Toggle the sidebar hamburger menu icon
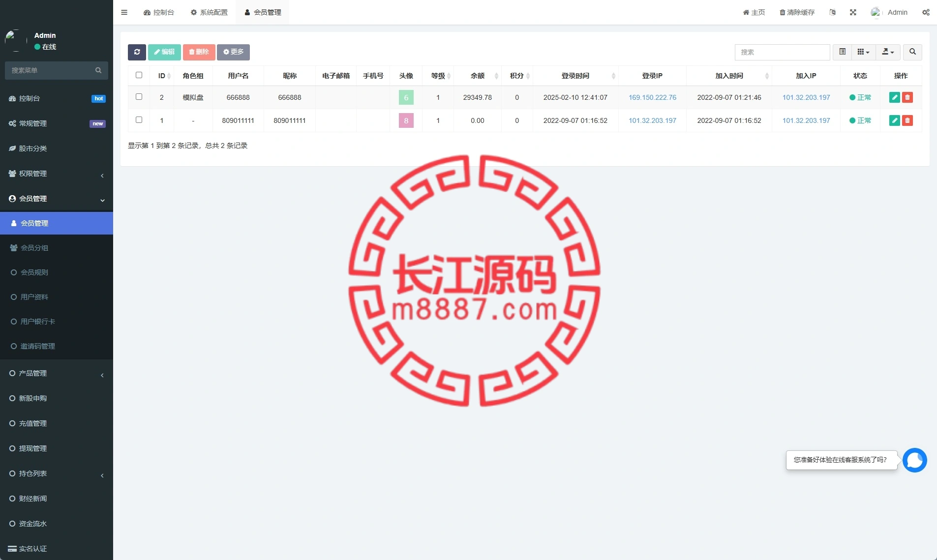Image resolution: width=937 pixels, height=560 pixels. [x=124, y=12]
